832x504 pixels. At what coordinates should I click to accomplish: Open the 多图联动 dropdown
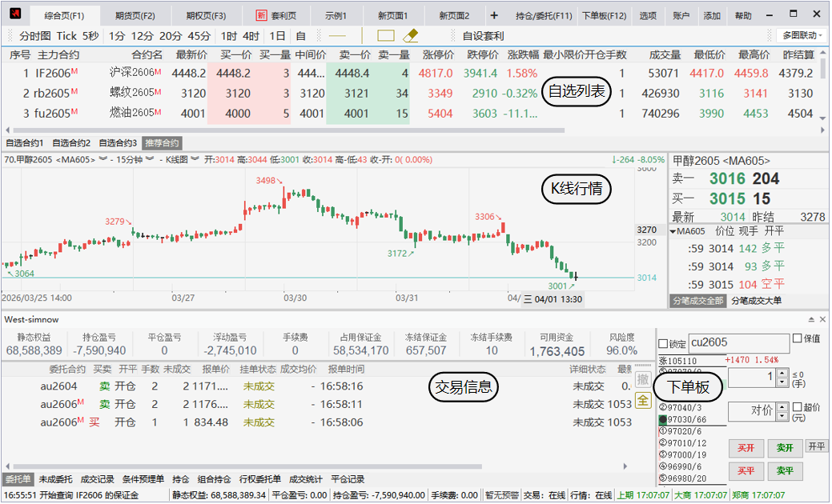801,35
